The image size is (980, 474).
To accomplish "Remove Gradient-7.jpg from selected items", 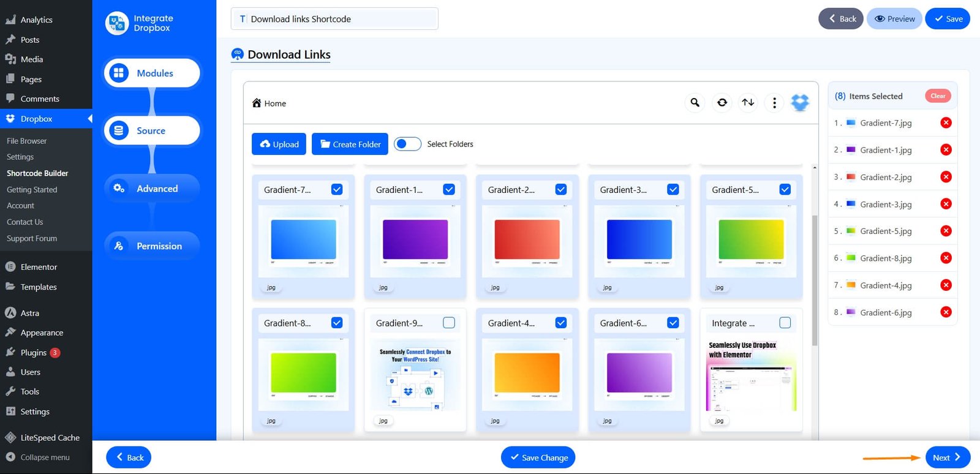I will (946, 122).
